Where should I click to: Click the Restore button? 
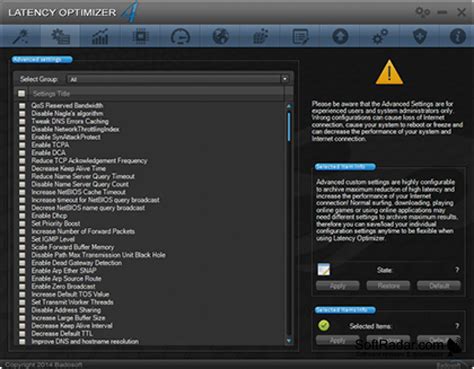pyautogui.click(x=388, y=286)
